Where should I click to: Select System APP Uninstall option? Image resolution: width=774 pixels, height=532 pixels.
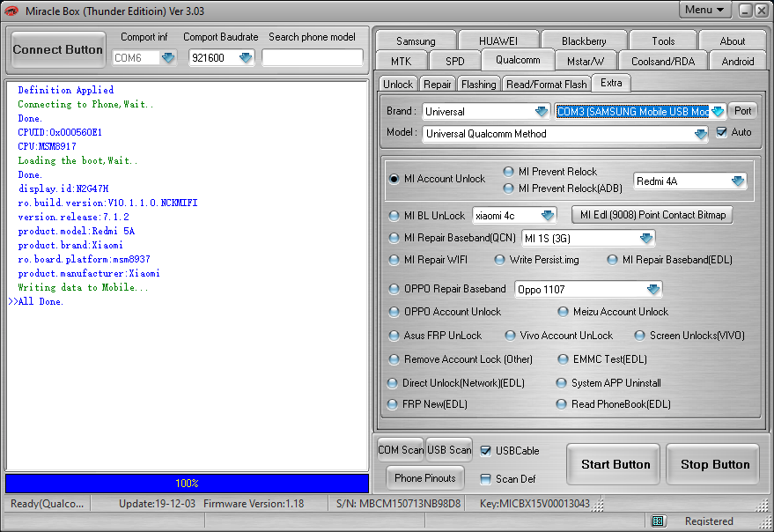pos(561,383)
